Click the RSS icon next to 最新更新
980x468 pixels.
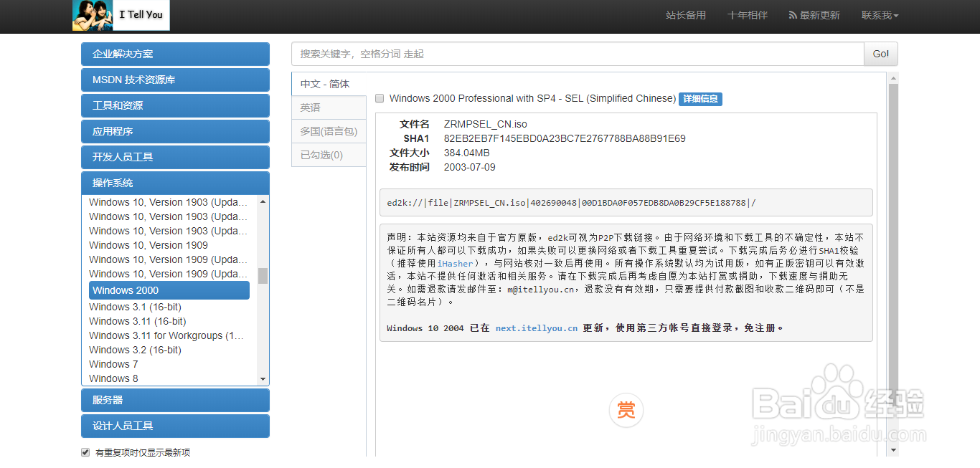[x=793, y=15]
